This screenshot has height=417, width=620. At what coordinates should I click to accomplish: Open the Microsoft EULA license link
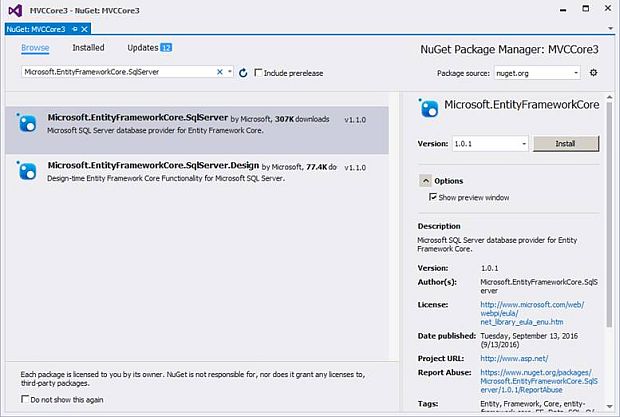coord(532,313)
